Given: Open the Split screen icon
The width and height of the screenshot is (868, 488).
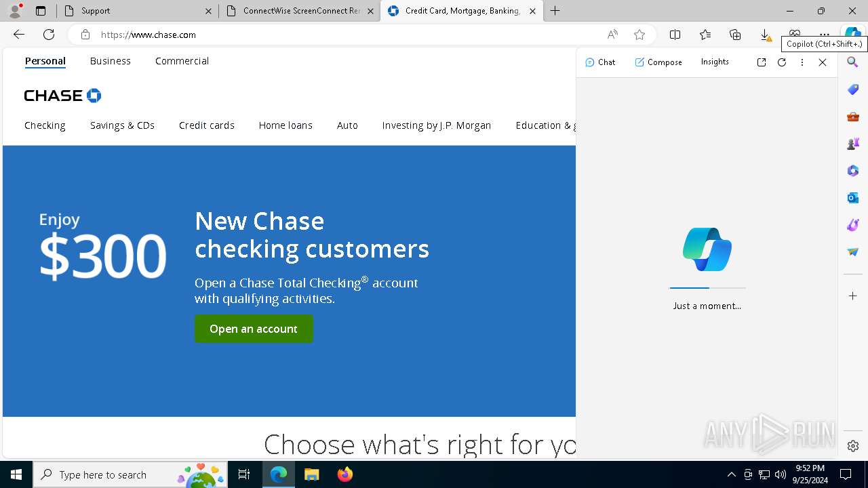Looking at the screenshot, I should point(675,35).
